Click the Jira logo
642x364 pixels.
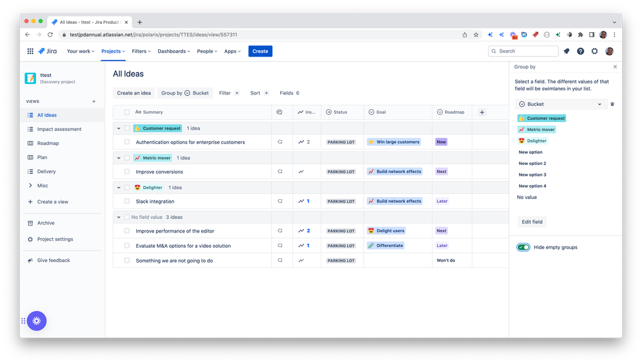[x=48, y=51]
